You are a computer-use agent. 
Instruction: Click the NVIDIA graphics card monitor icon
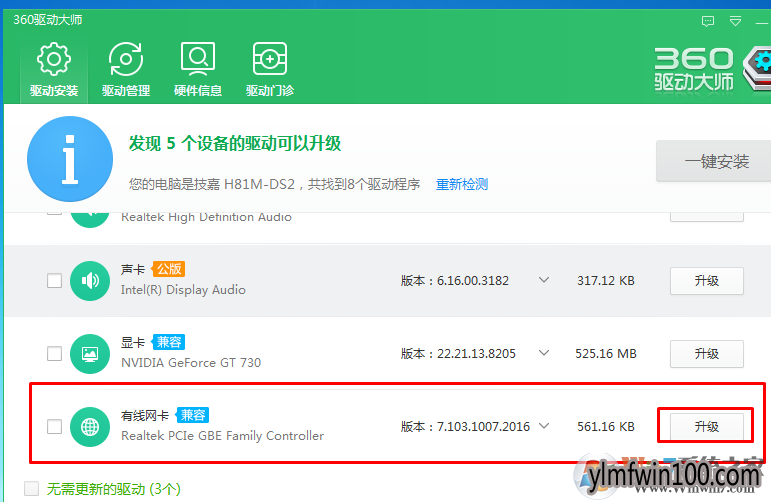point(90,354)
